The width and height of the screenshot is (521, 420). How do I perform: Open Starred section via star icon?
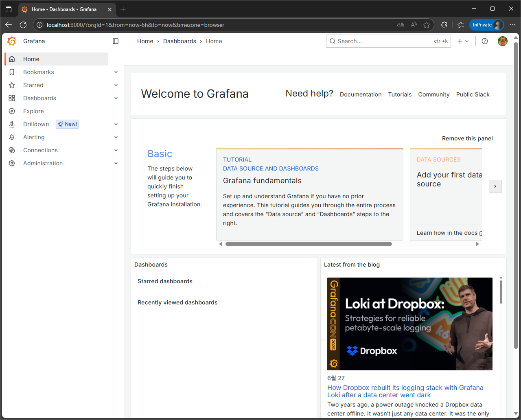click(12, 85)
